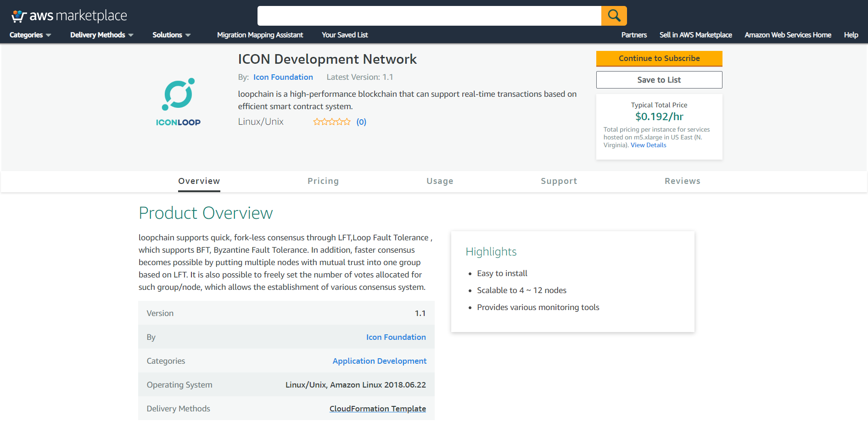Open the Icon Foundation seller link
The image size is (868, 427).
283,77
